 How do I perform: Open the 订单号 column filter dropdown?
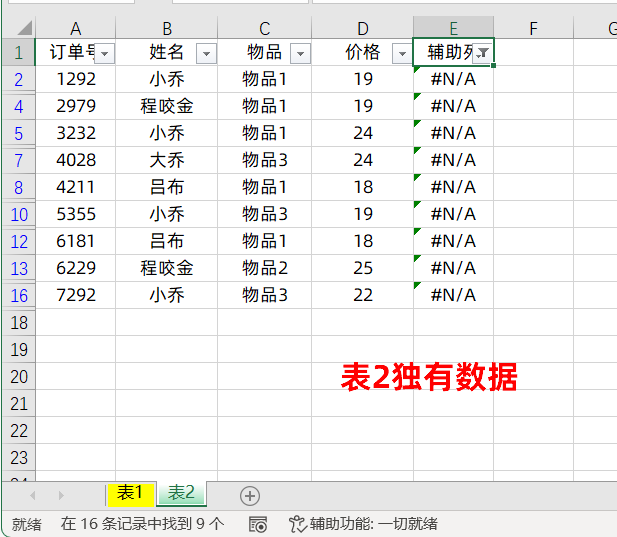tap(104, 54)
